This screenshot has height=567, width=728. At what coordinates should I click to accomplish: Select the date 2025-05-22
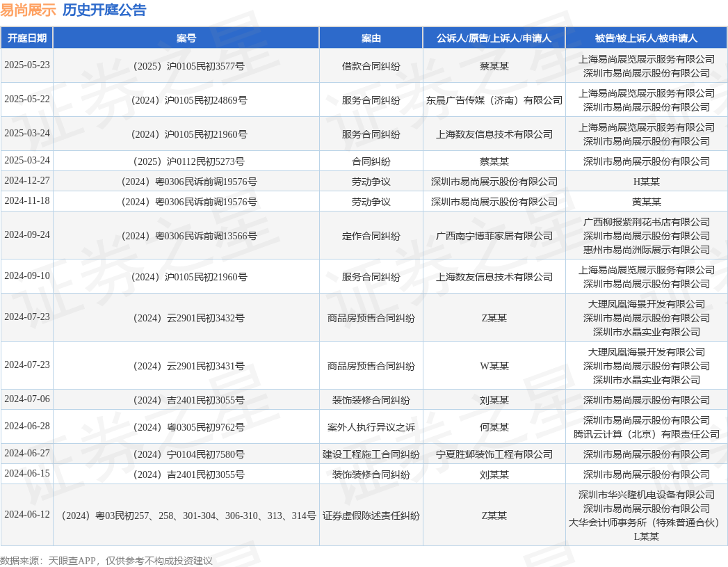click(x=27, y=99)
